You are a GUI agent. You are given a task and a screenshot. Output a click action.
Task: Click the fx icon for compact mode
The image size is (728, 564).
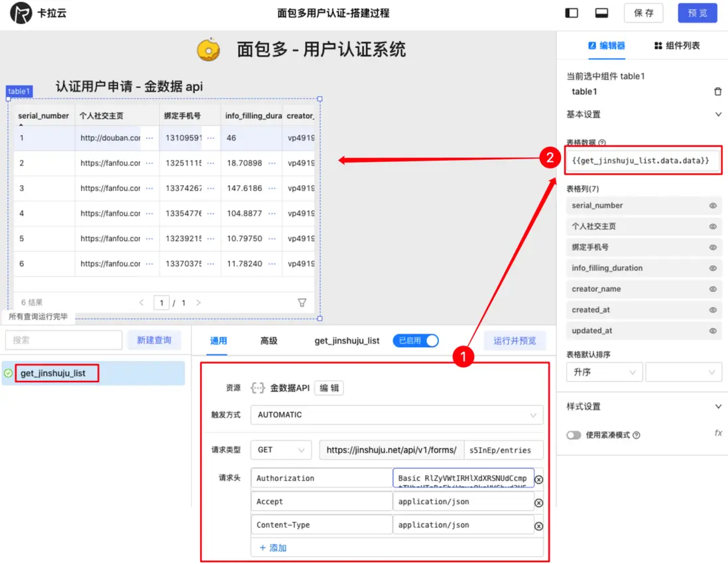coord(718,433)
